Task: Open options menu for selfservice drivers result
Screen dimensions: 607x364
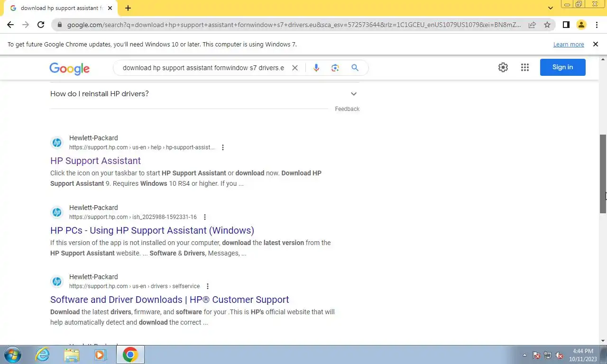Action: click(x=208, y=286)
